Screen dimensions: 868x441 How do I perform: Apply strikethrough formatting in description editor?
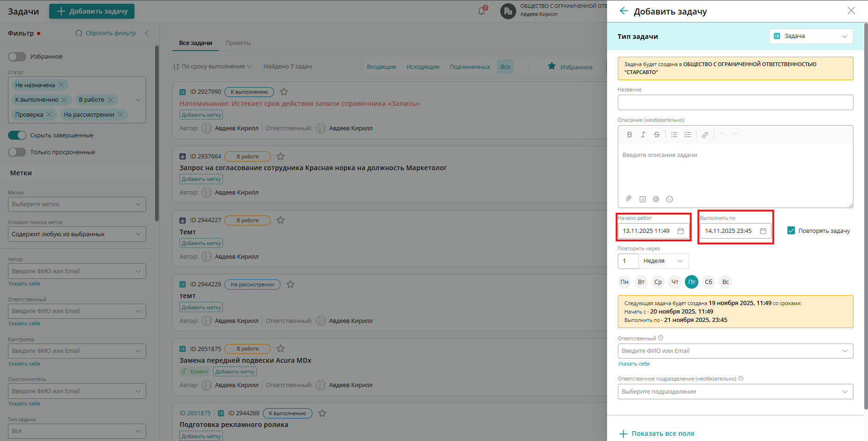[x=657, y=135]
